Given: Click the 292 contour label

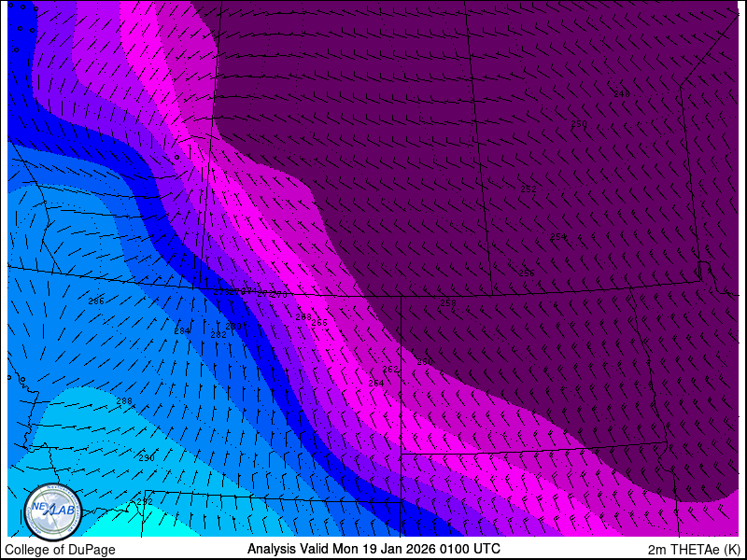Looking at the screenshot, I should point(145,502).
